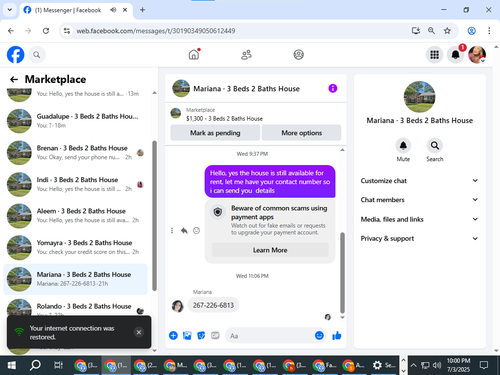500x375 pixels.
Task: Choose a sticker from the composer
Action: coord(201,336)
